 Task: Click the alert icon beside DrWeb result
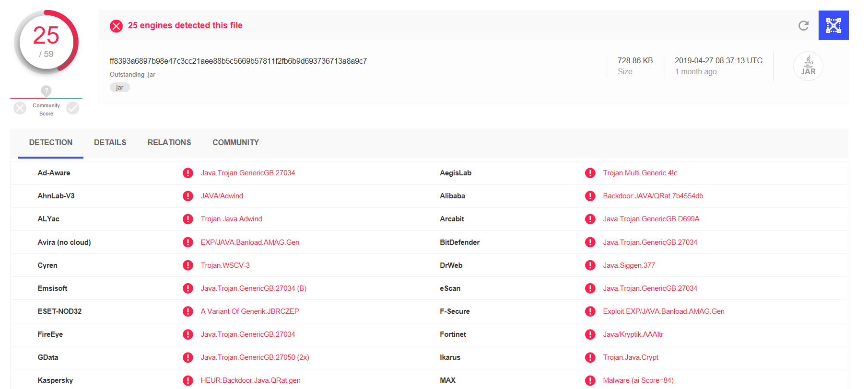coord(590,265)
